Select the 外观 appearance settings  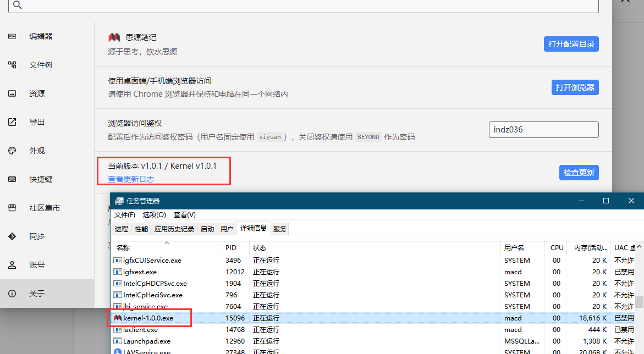click(x=37, y=151)
